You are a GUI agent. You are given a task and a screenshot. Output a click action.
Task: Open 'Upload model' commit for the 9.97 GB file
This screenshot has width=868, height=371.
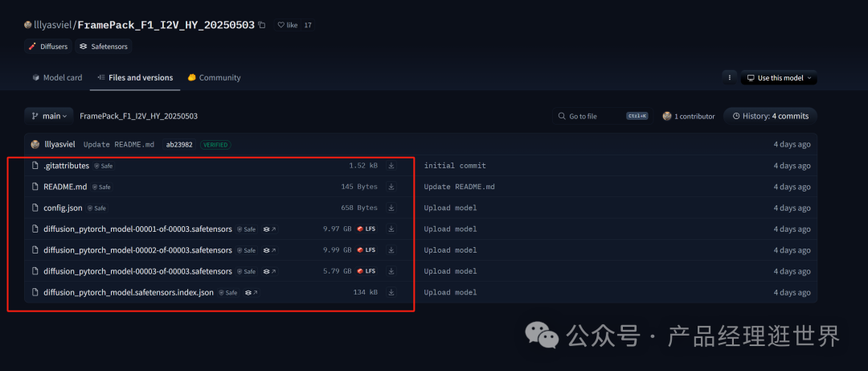(x=451, y=229)
